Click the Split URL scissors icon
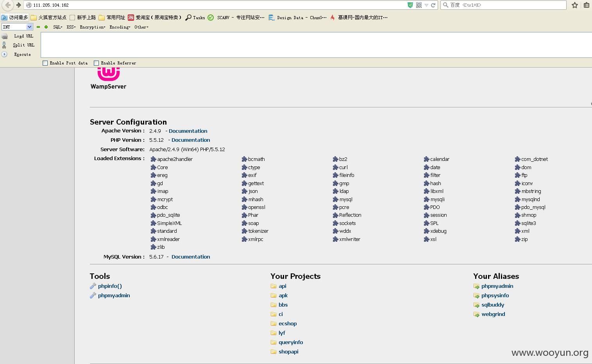592x364 pixels. point(4,45)
